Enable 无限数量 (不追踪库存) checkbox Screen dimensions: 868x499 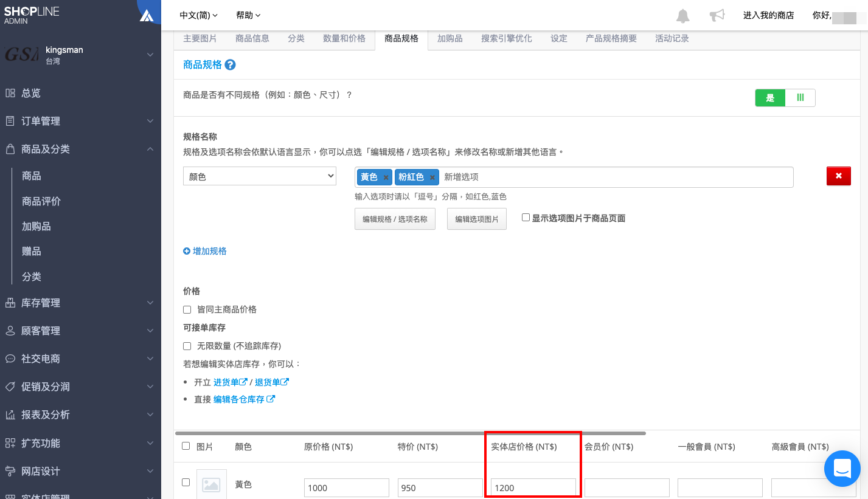click(187, 346)
